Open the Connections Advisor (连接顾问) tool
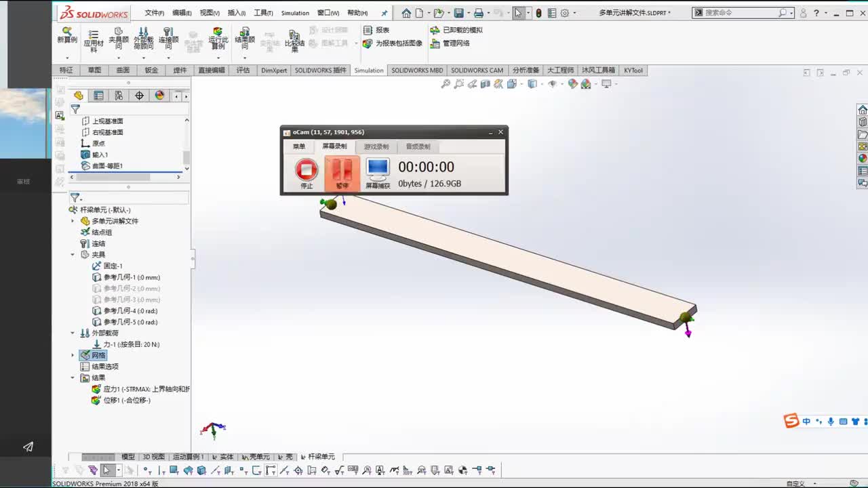Image resolution: width=868 pixels, height=488 pixels. tap(168, 38)
